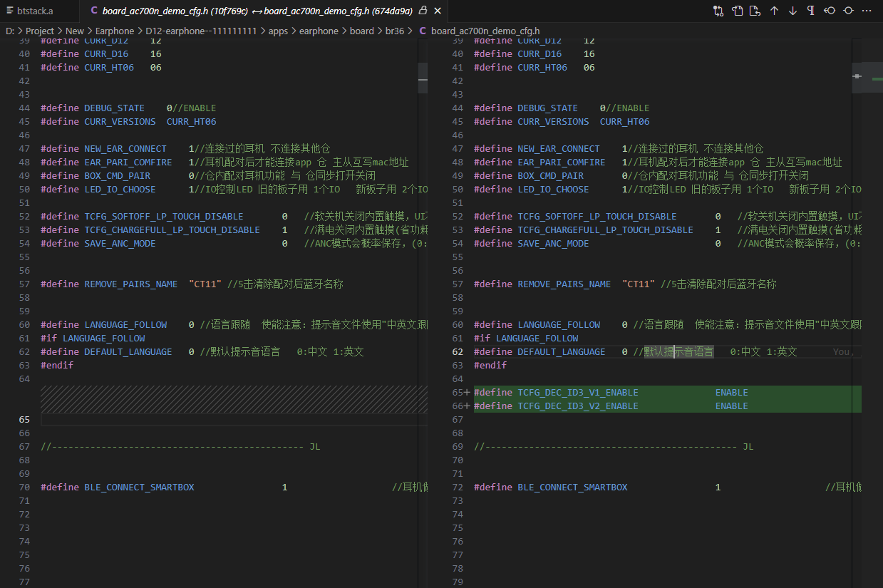Click the hatched deleted-lines region in left pane
The height and width of the screenshot is (588, 883).
(x=234, y=400)
